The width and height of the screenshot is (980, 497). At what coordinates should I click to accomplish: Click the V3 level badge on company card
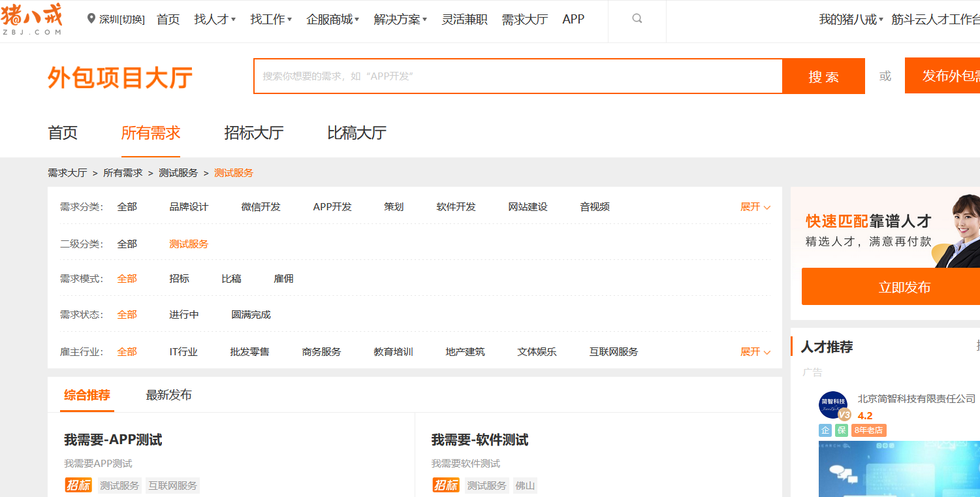coord(845,414)
